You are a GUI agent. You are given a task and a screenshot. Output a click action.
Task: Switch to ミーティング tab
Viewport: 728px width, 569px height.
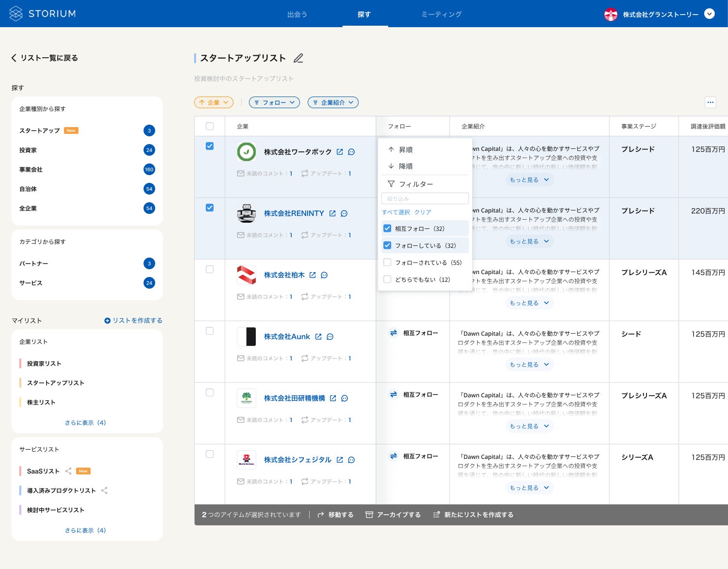point(442,15)
